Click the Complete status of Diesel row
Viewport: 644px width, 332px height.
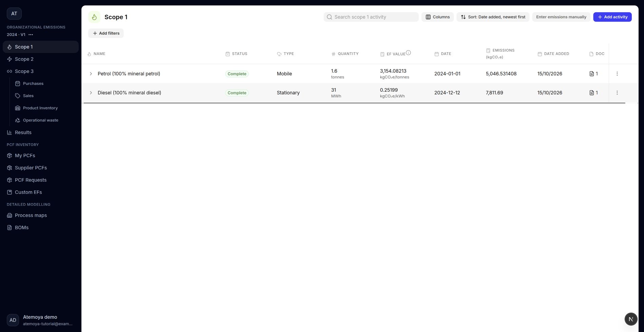tap(237, 93)
